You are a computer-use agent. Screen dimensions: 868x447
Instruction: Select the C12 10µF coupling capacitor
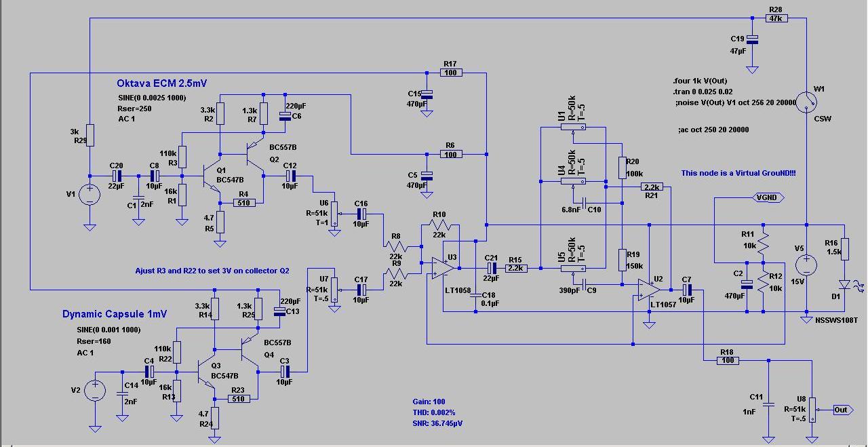tap(290, 175)
